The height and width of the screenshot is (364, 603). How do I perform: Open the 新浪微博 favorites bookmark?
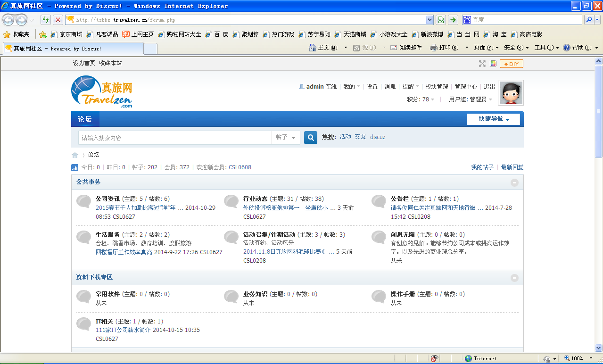tap(428, 34)
